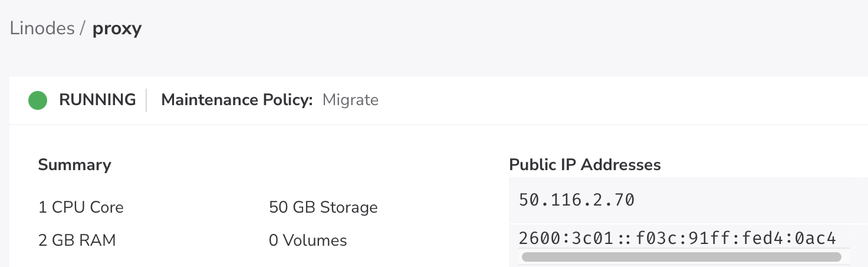Click the Maintenance Policy label
This screenshot has height=267, width=868.
click(236, 100)
